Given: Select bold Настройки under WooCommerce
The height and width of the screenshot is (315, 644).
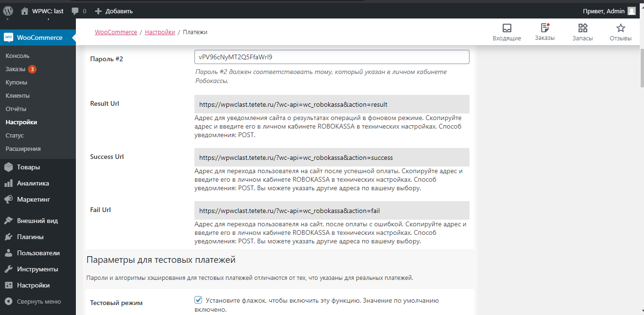Looking at the screenshot, I should [21, 122].
